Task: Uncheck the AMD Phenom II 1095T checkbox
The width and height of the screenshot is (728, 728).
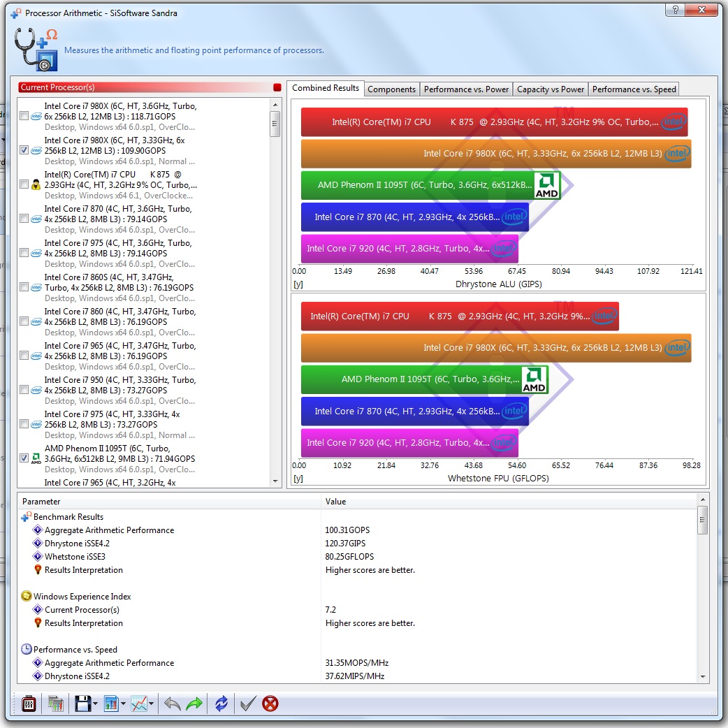Action: 25,458
